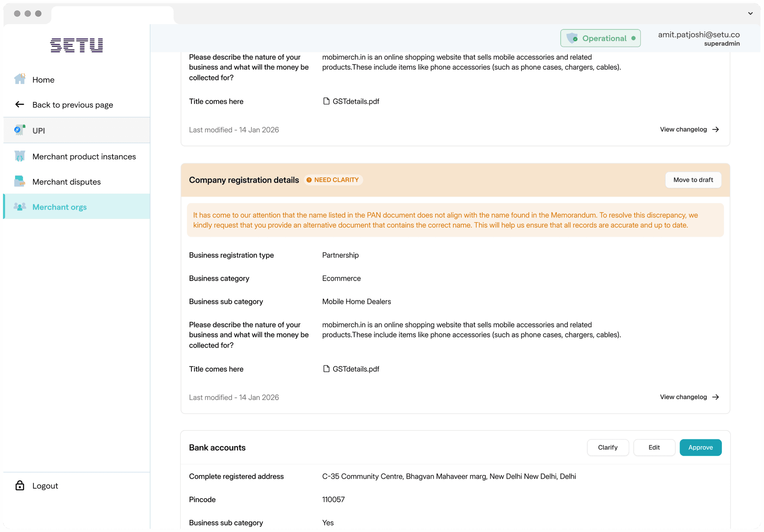Click the SETU logo

click(x=76, y=45)
